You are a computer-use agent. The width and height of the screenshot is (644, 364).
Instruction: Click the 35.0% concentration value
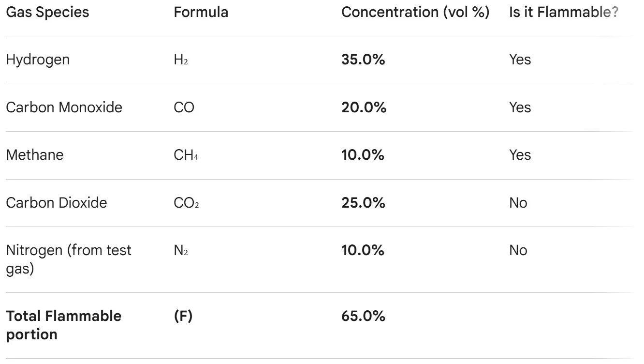tap(363, 60)
